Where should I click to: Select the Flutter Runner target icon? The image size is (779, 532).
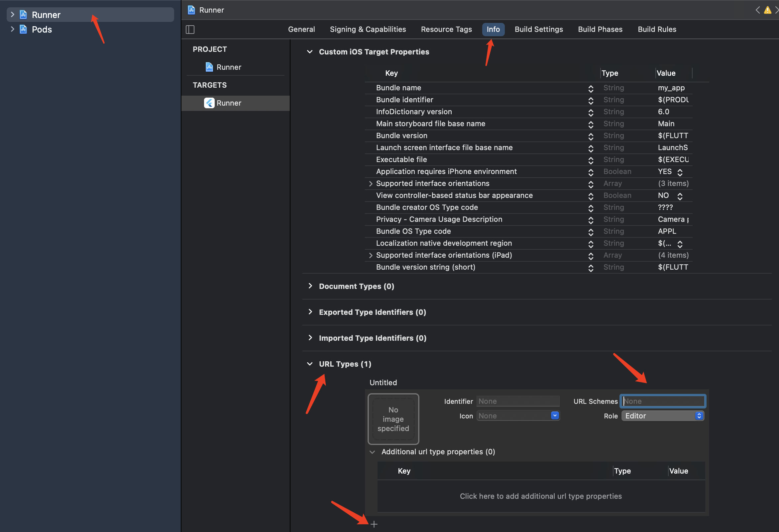pos(209,103)
